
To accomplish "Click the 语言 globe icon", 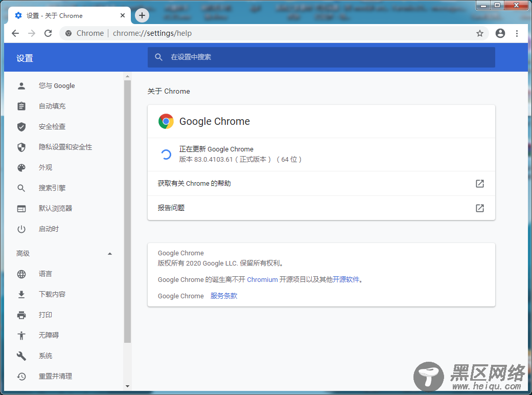I will (21, 274).
